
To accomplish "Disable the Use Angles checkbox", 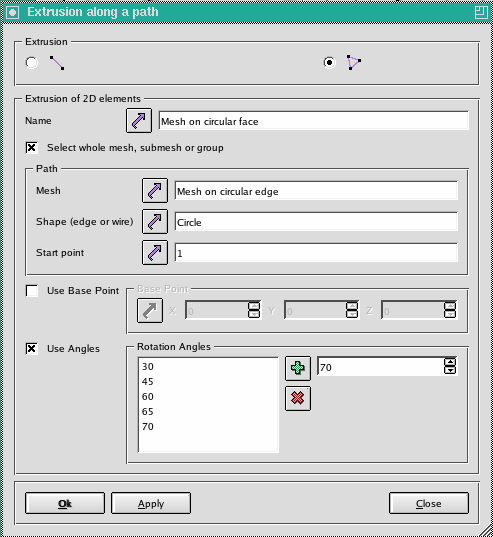I will point(31,349).
